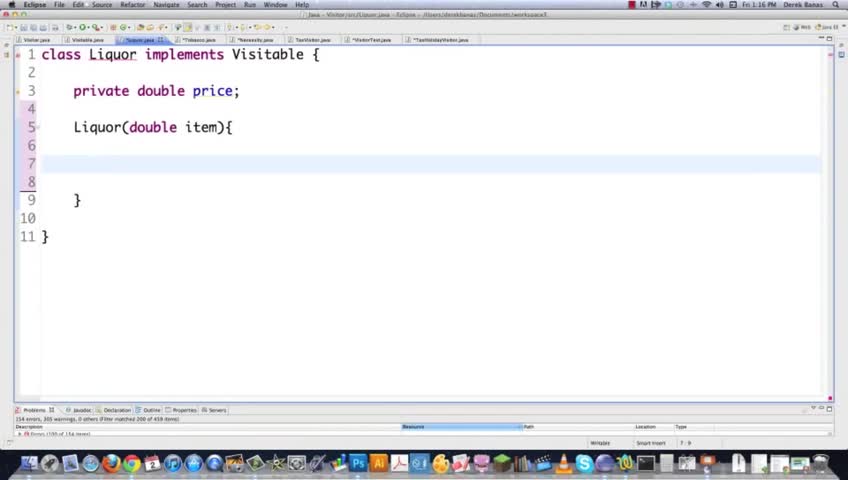This screenshot has height=480, width=848.
Task: Expand the Errors group in Problems
Action: pyautogui.click(x=20, y=434)
